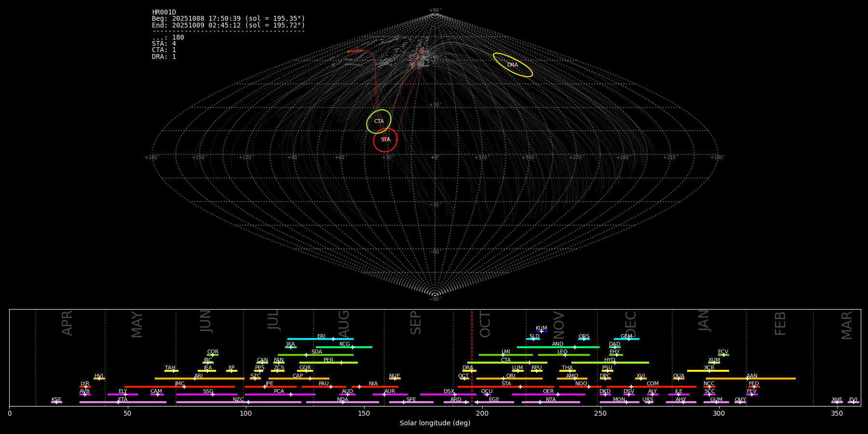Click the yellow DRA radiant ellipse

click(513, 65)
